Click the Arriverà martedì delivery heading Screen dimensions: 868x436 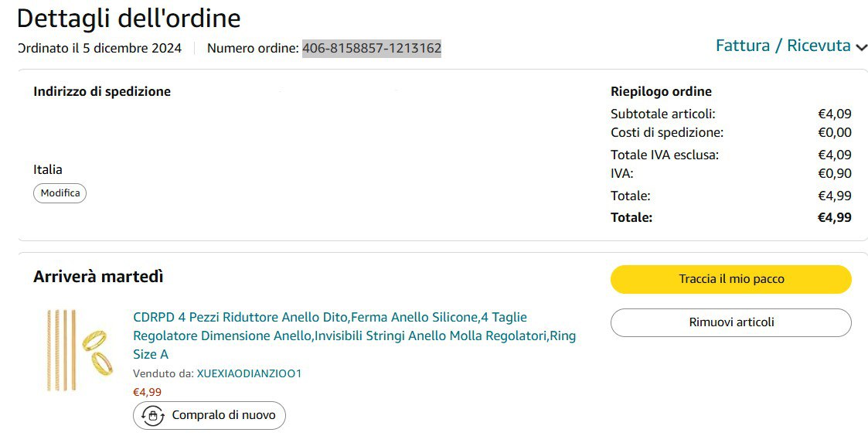pos(98,277)
